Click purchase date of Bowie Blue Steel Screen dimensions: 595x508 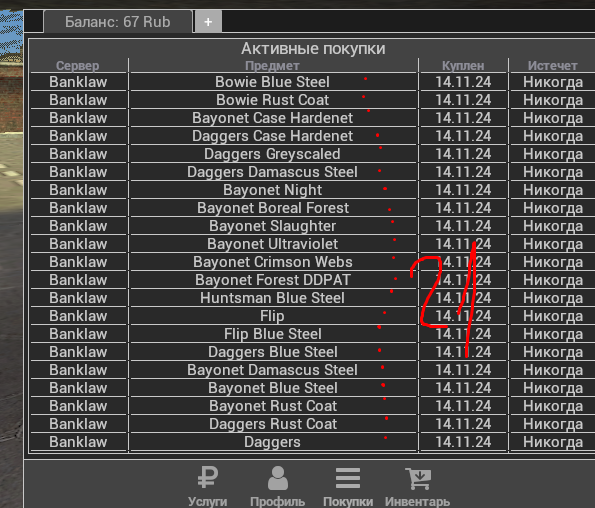coord(463,82)
